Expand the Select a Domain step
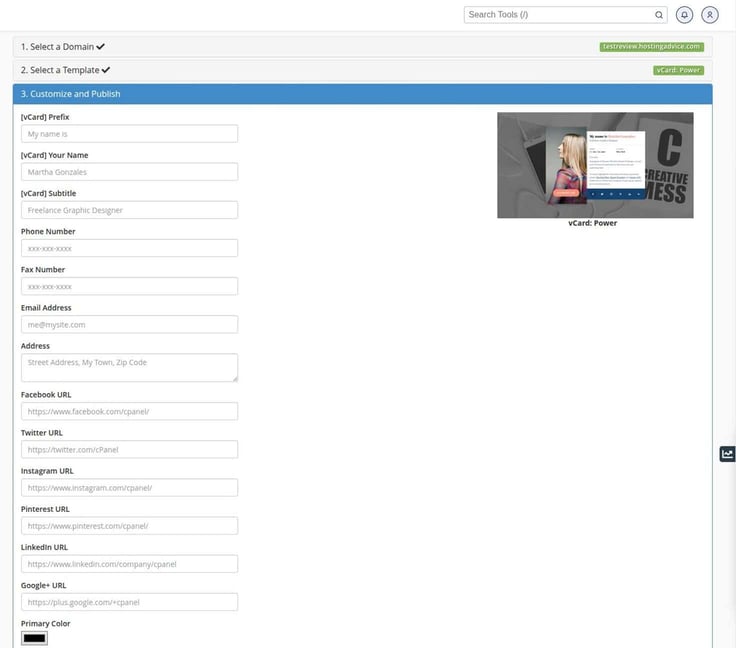Screen dimensions: 736x648 (362, 47)
